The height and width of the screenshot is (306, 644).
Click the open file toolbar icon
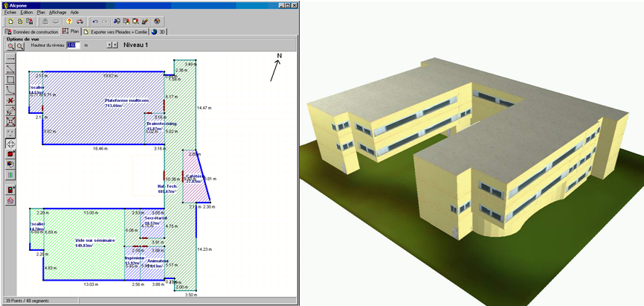pyautogui.click(x=20, y=22)
